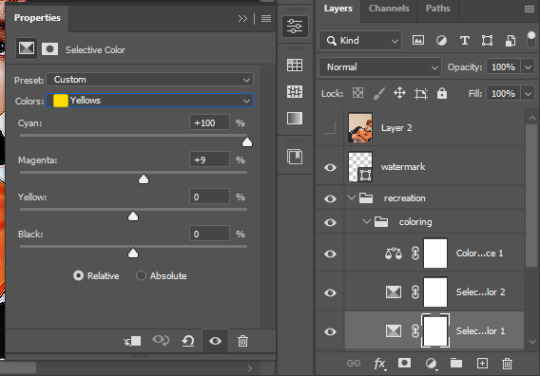Image resolution: width=540 pixels, height=376 pixels.
Task: Open the grid table panel dock icon
Action: tap(295, 65)
